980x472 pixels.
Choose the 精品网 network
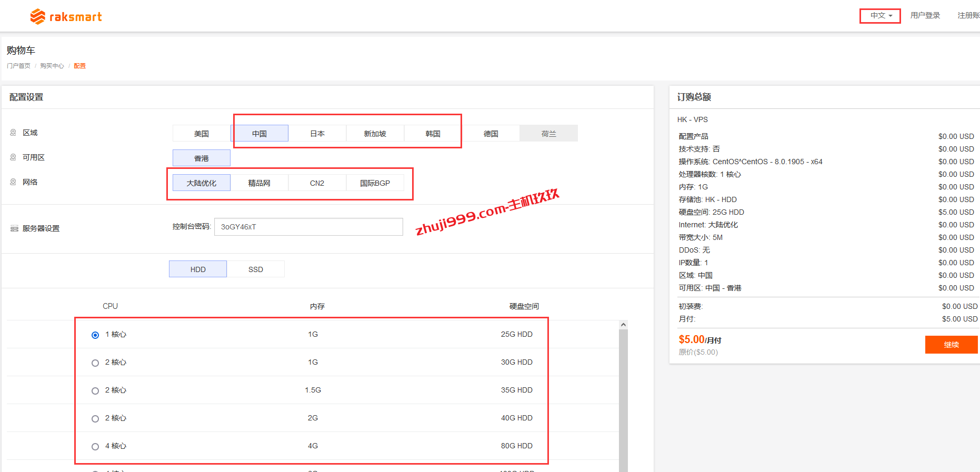point(259,183)
